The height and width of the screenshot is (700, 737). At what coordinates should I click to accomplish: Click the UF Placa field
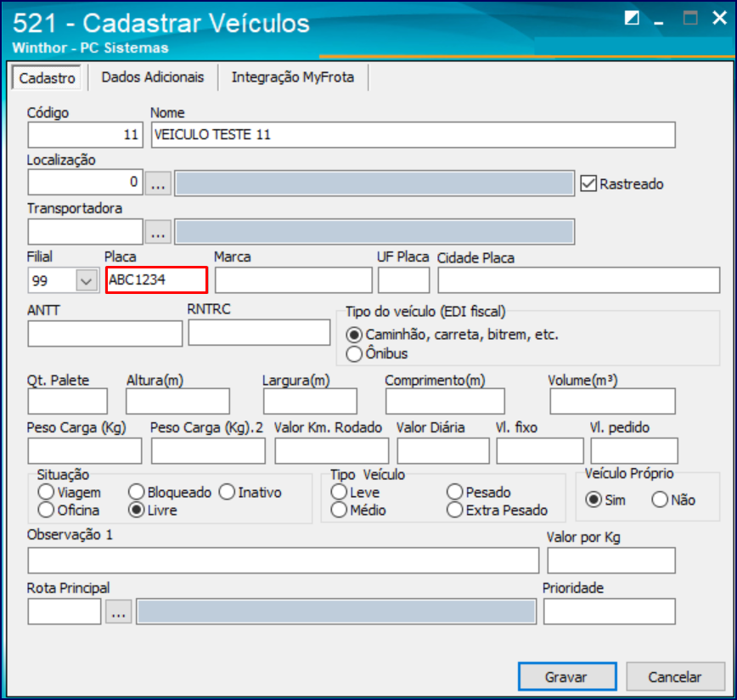coord(404,280)
